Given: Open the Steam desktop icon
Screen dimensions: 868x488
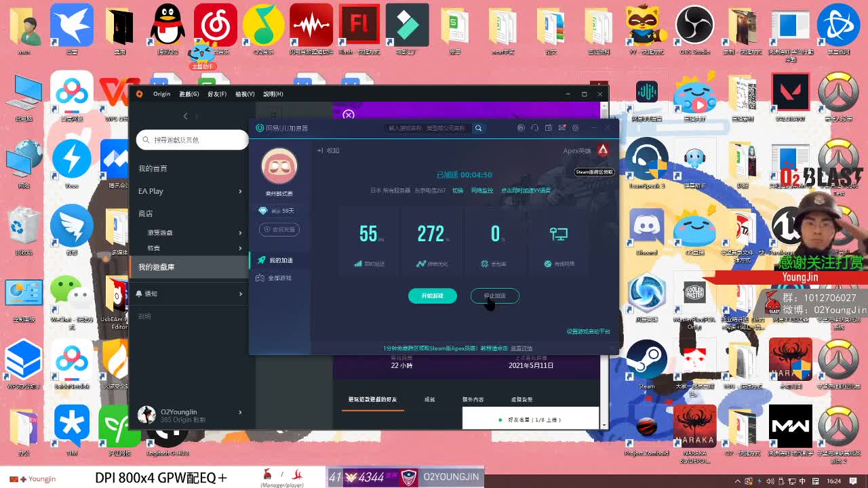Looking at the screenshot, I should coord(646,364).
